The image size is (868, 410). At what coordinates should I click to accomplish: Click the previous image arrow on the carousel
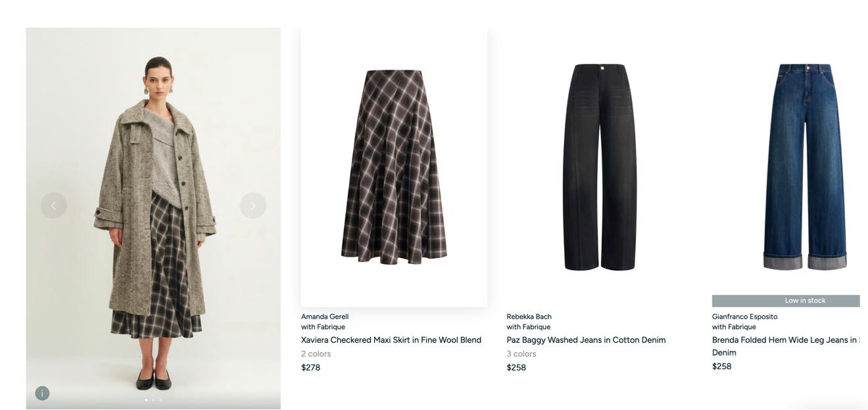tap(53, 205)
